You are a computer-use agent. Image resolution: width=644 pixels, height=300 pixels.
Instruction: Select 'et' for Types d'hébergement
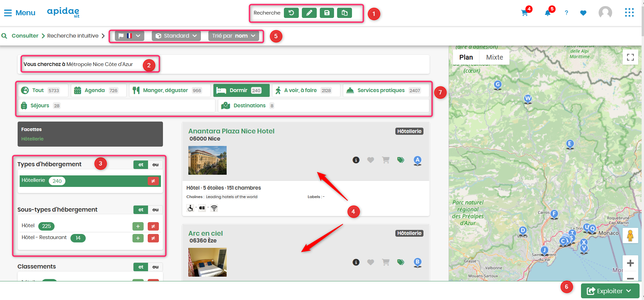[x=141, y=165]
